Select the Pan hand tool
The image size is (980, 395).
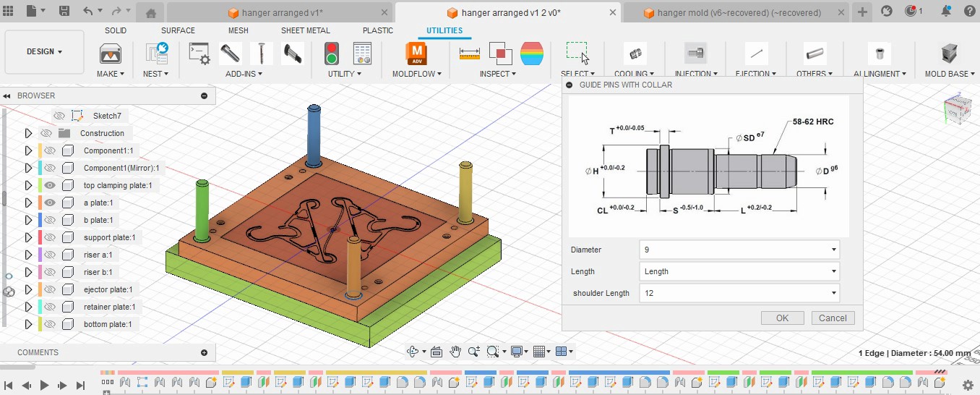(455, 352)
